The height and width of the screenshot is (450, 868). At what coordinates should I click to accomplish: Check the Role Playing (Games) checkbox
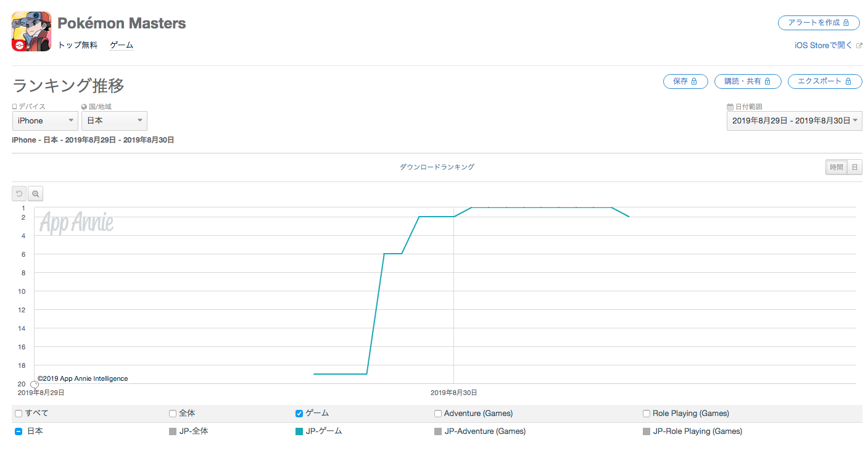coord(647,414)
